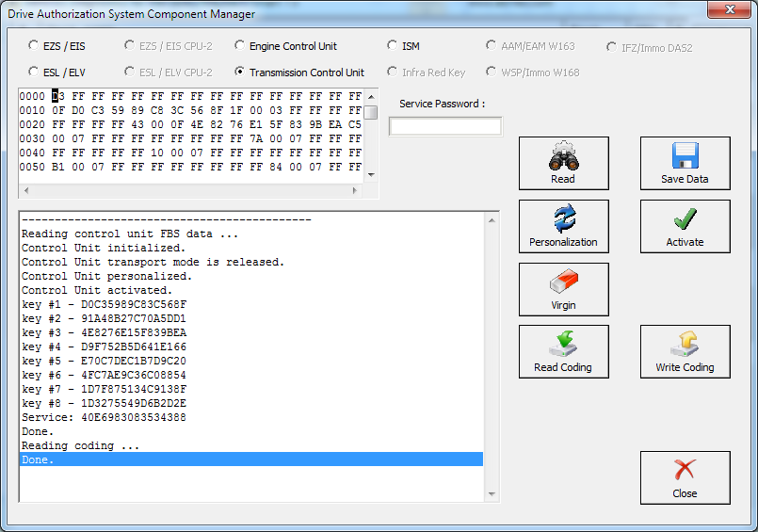Click the hex viewer vertical scrollbar thumb
758x532 pixels.
point(371,112)
